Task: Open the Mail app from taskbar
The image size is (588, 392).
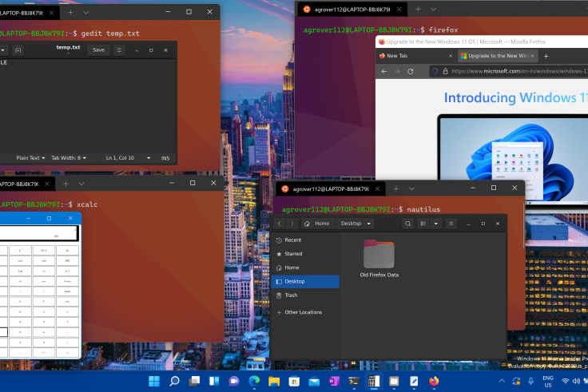Action: [314, 381]
